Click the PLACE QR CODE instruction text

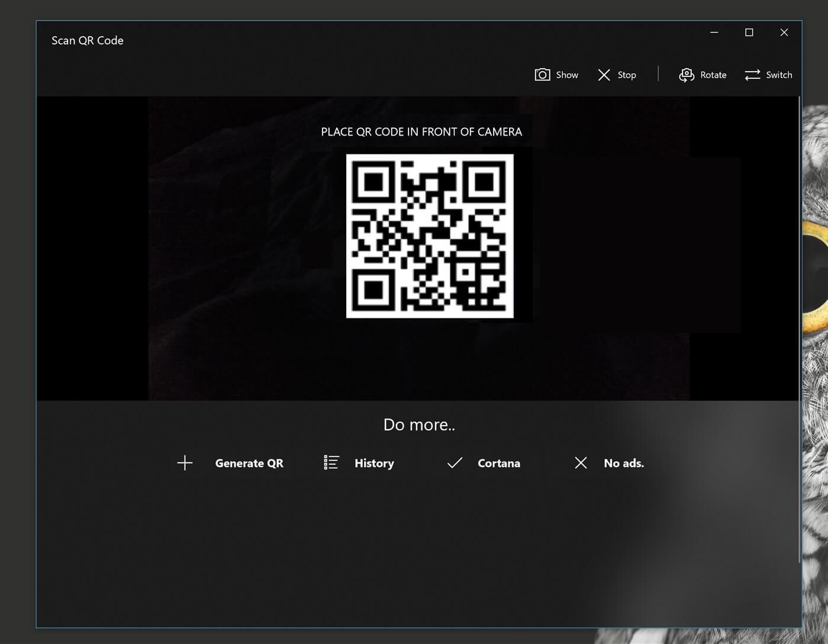[421, 131]
